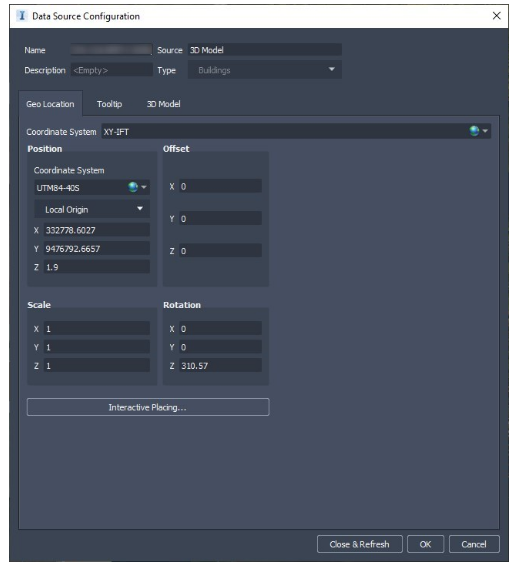Click Position X field 332778.6027
This screenshot has width=518, height=569.
click(97, 230)
